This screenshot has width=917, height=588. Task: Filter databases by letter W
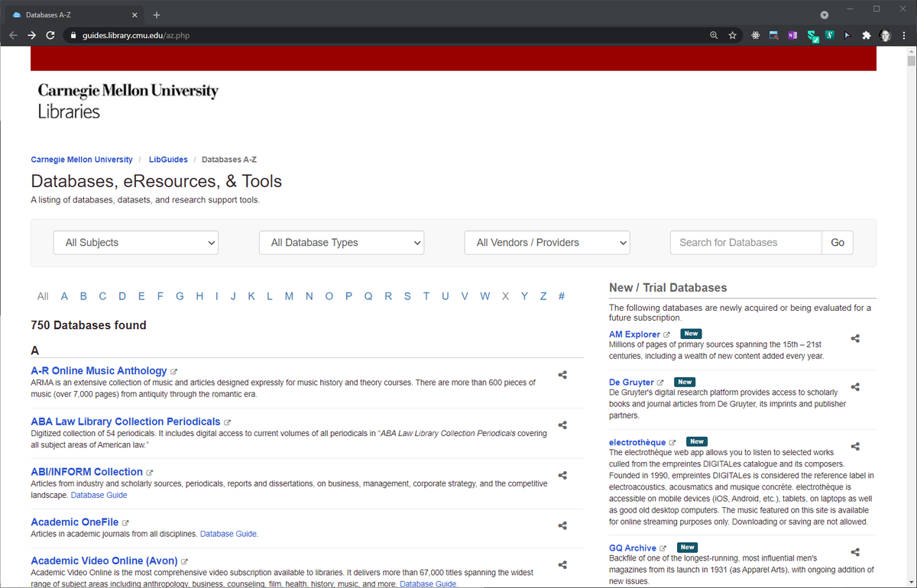[485, 296]
